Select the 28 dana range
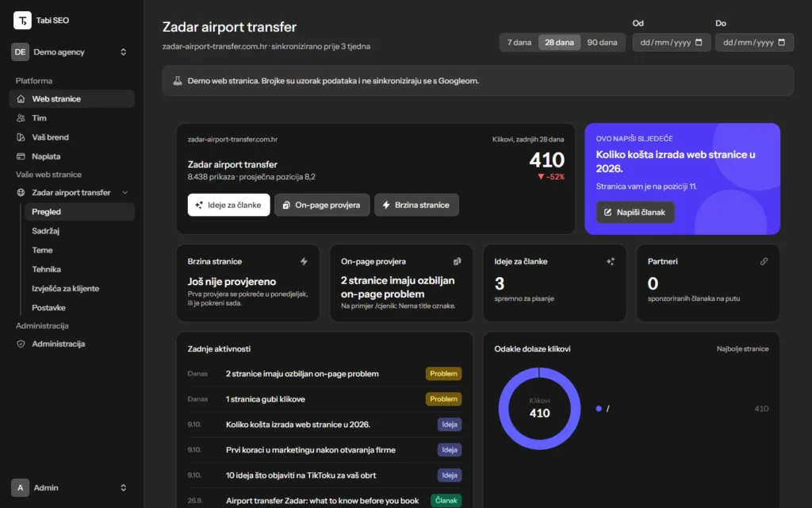The height and width of the screenshot is (508, 812). point(559,43)
